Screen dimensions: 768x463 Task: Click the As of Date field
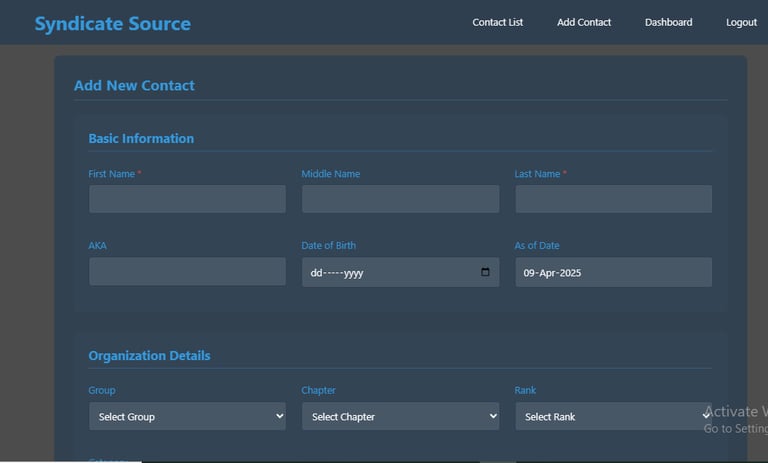tap(613, 272)
